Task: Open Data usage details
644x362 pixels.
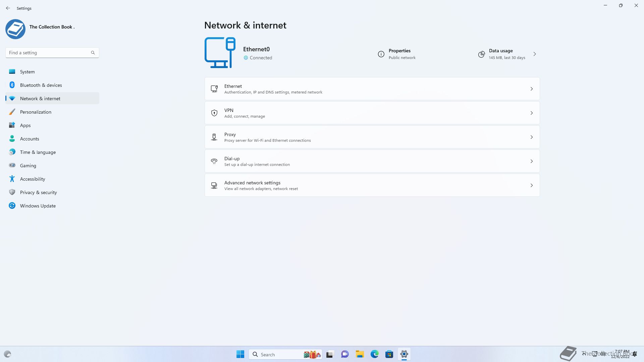Action: pyautogui.click(x=507, y=54)
